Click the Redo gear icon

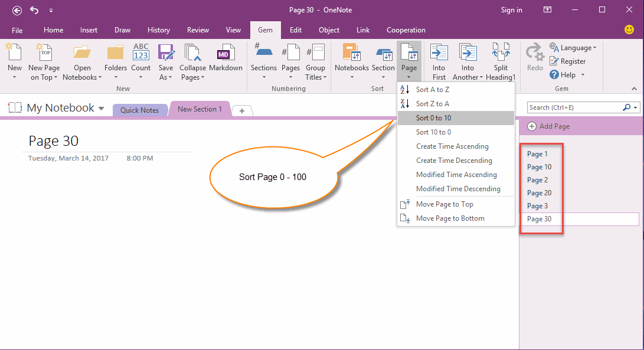535,53
